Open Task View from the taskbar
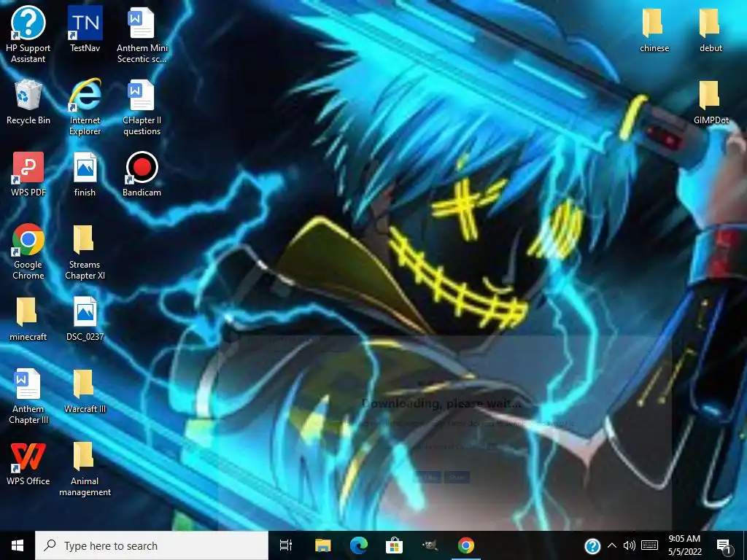This screenshot has height=560, width=747. point(286,545)
